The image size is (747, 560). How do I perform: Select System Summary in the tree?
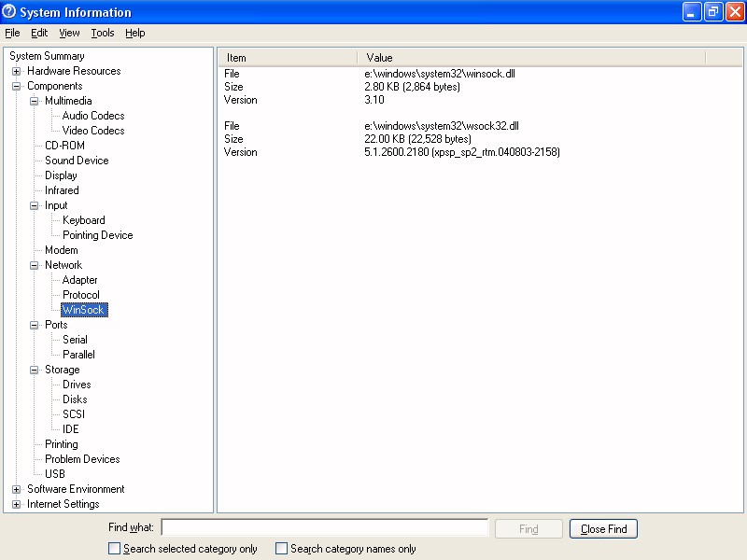(x=47, y=56)
